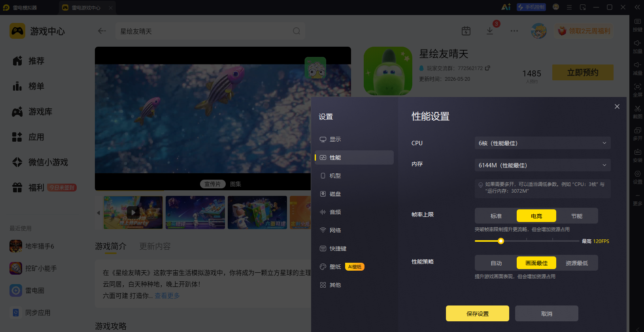
Task: Click the 手机控制 button in title bar
Action: [x=531, y=7]
